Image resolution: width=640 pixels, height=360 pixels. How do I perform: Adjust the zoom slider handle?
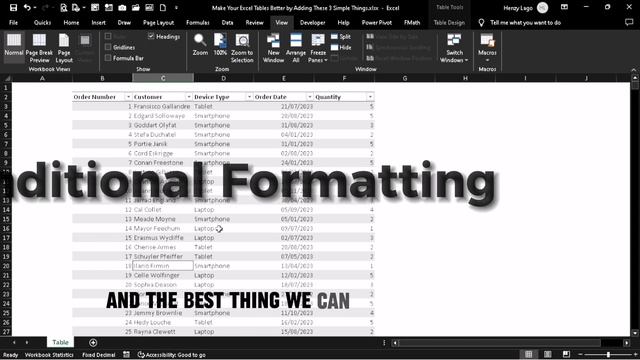click(x=608, y=354)
